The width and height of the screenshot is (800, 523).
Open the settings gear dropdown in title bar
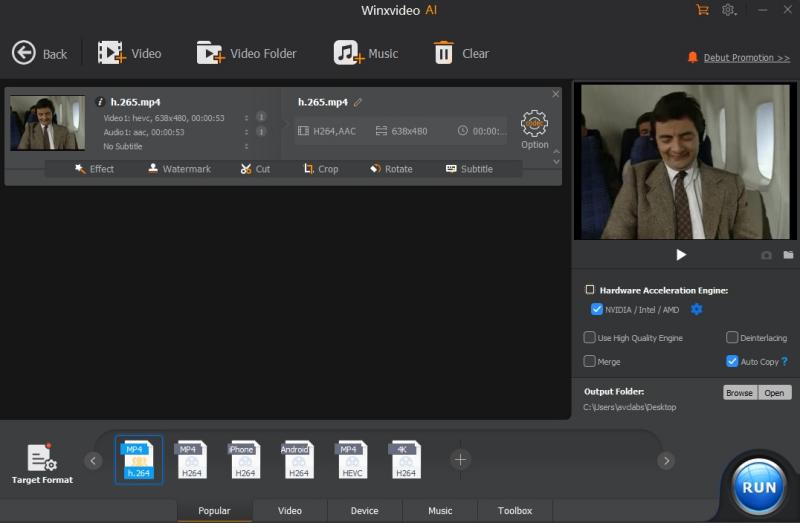[x=730, y=10]
